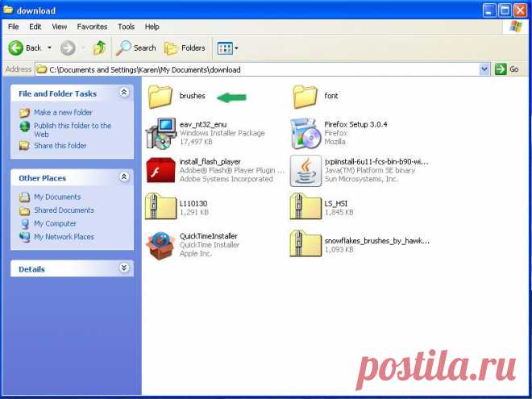This screenshot has height=399, width=532.
Task: Click the My Documents sidebar icon
Action: point(24,197)
